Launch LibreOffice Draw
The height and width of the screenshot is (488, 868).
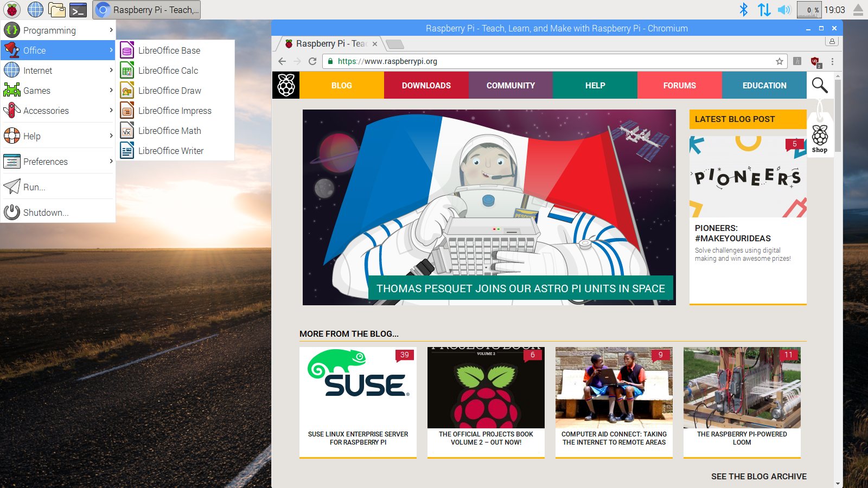175,91
